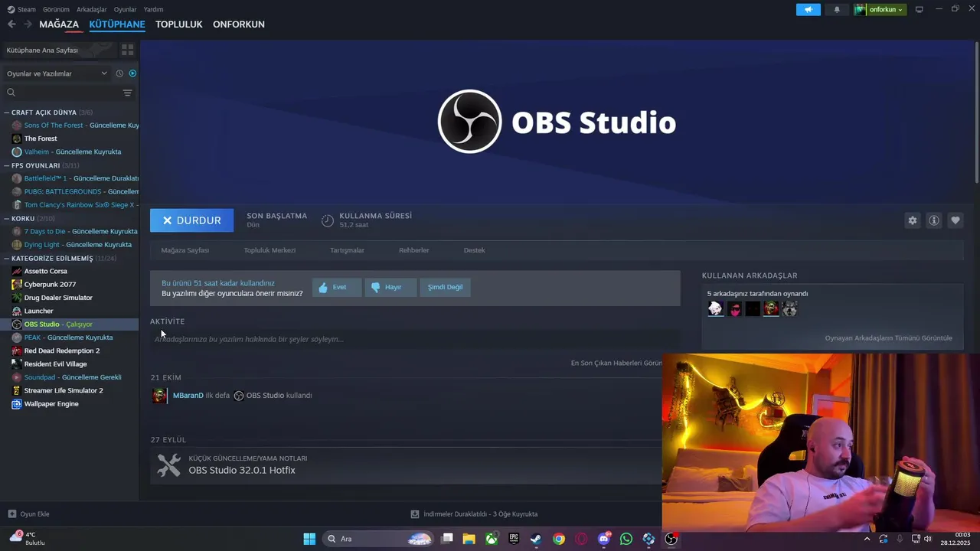Click the recent activity clock icon
The width and height of the screenshot is (980, 551).
coord(119,73)
